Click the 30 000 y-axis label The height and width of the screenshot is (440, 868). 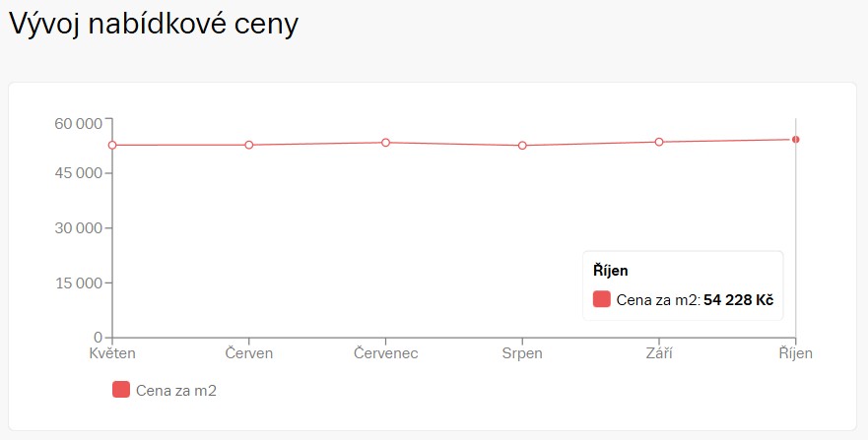click(x=78, y=228)
